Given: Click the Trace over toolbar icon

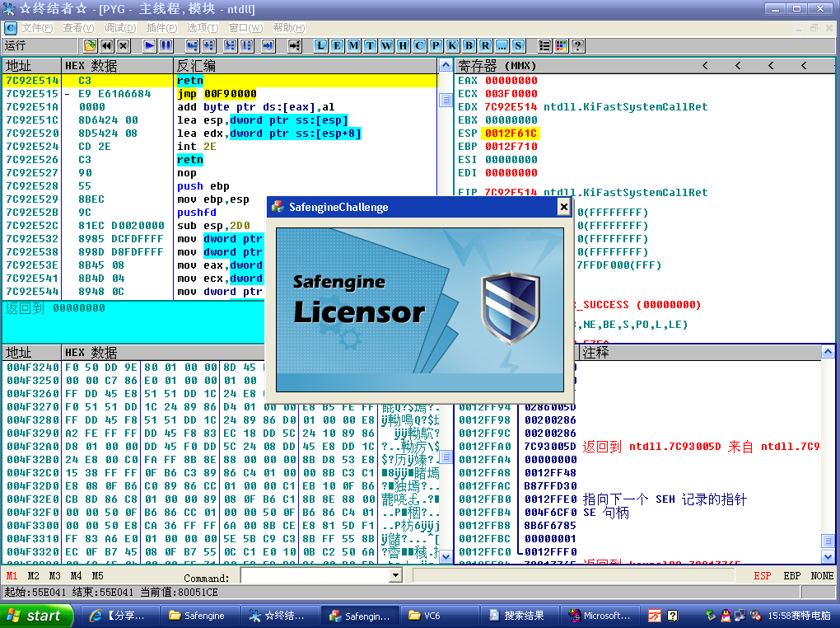Looking at the screenshot, I should (246, 45).
